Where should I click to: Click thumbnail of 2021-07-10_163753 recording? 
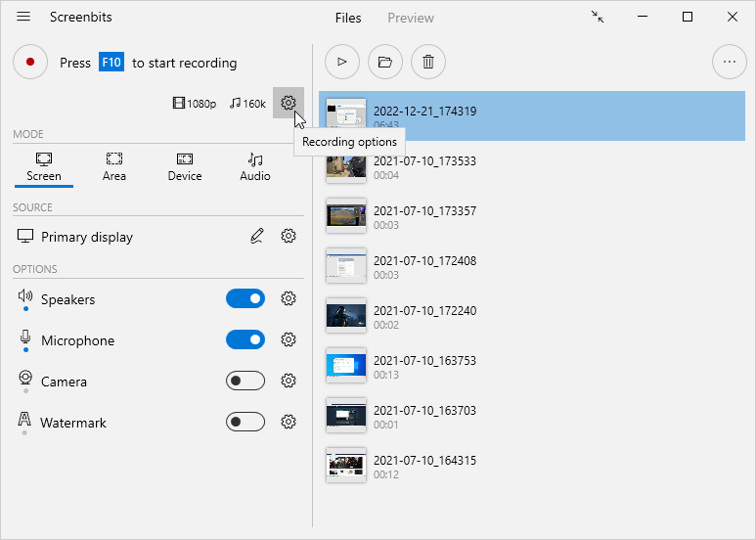(346, 366)
